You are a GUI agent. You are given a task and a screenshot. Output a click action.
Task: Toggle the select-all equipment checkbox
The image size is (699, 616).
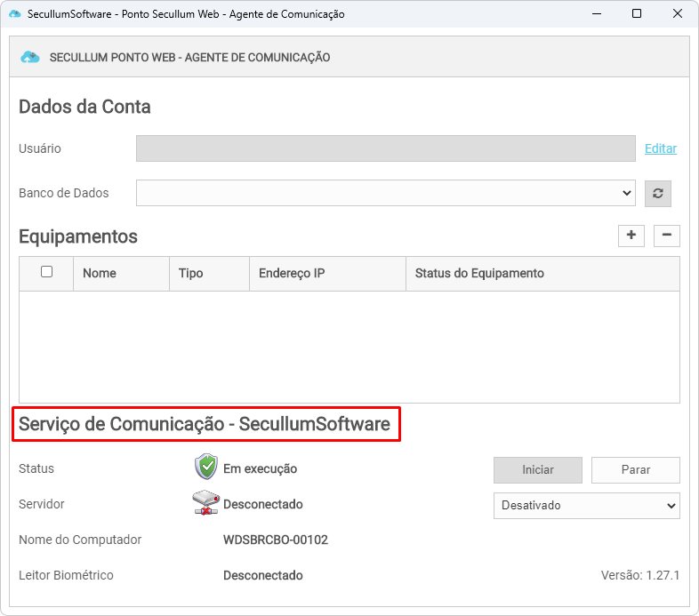pos(47,272)
